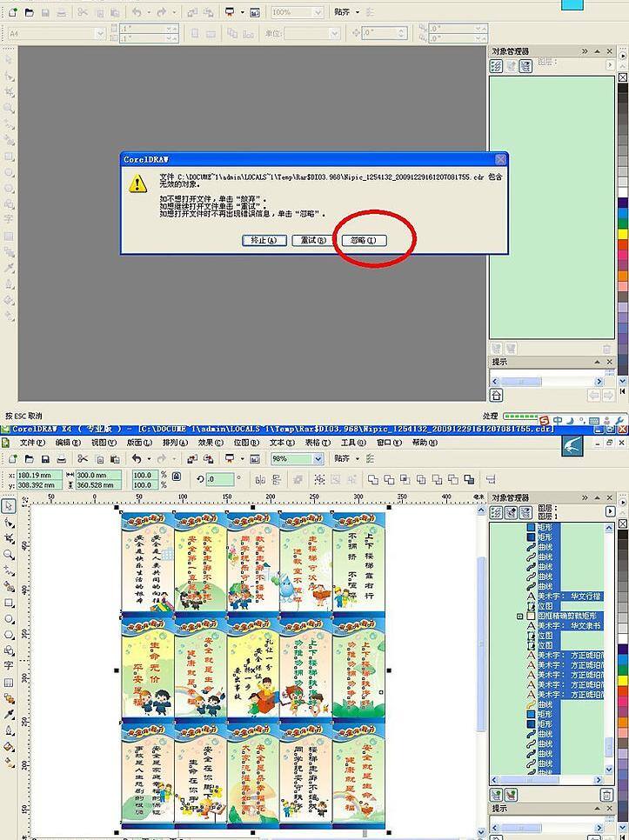Viewport: 629px width, 840px height.
Task: Select the Rectangle tool in lower toolbox
Action: [x=9, y=603]
